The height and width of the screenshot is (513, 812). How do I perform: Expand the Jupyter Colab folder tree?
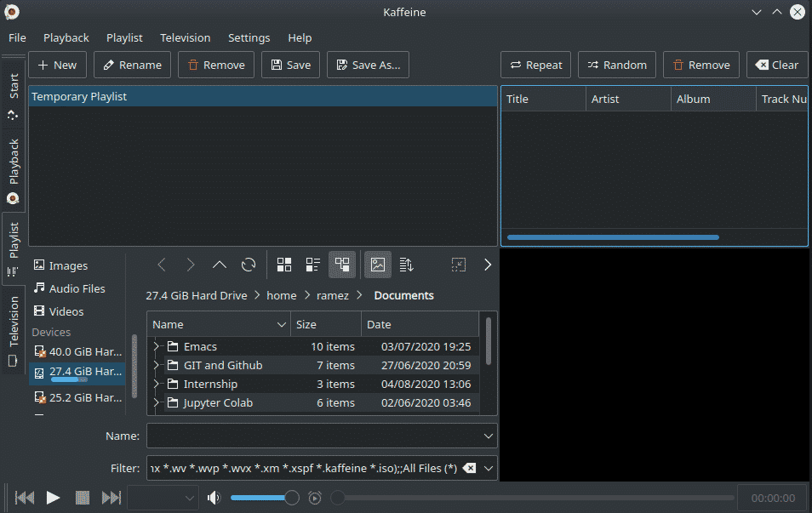tap(157, 402)
